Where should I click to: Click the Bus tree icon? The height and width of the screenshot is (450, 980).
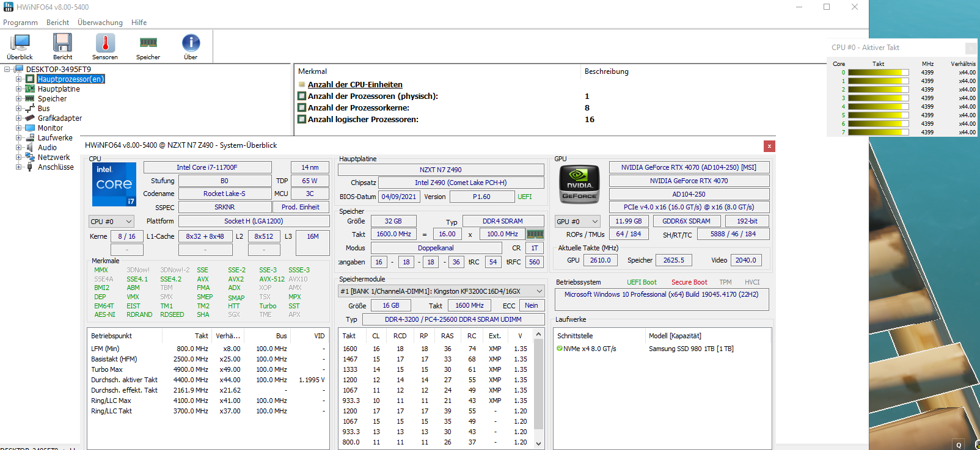click(x=29, y=108)
